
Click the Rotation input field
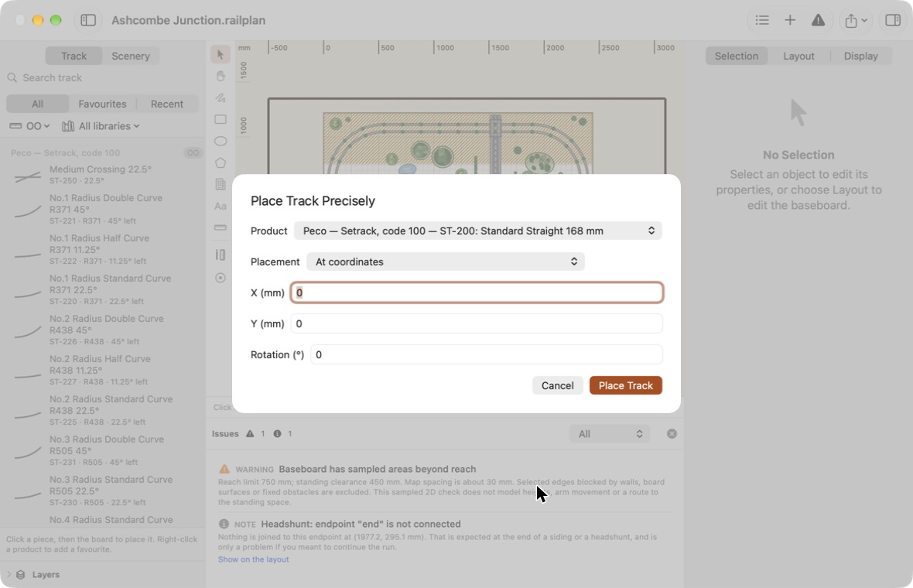pyautogui.click(x=487, y=354)
